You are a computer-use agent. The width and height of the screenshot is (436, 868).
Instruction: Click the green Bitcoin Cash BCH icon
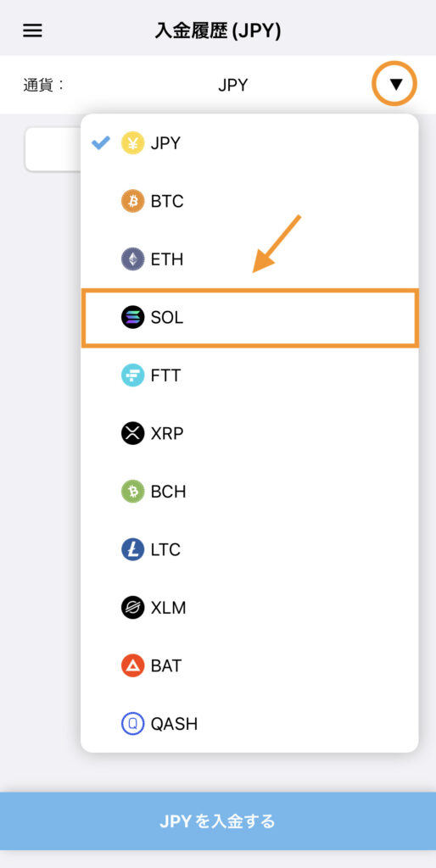tap(132, 492)
